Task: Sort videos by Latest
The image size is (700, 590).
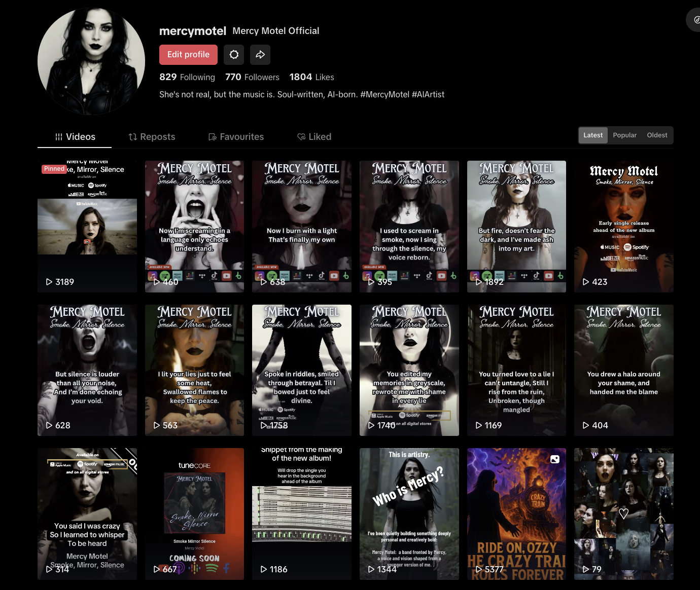Action: pyautogui.click(x=592, y=135)
